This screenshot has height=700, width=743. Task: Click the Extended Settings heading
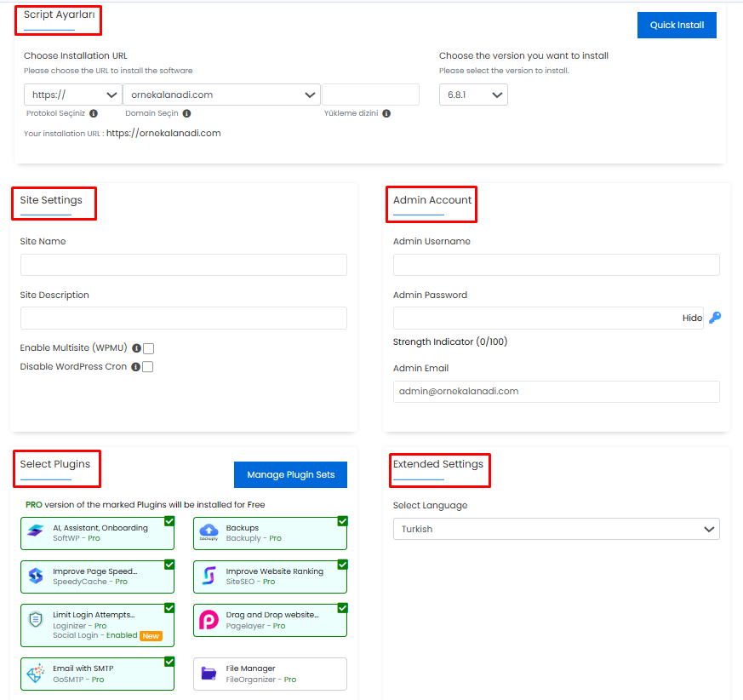pos(438,464)
